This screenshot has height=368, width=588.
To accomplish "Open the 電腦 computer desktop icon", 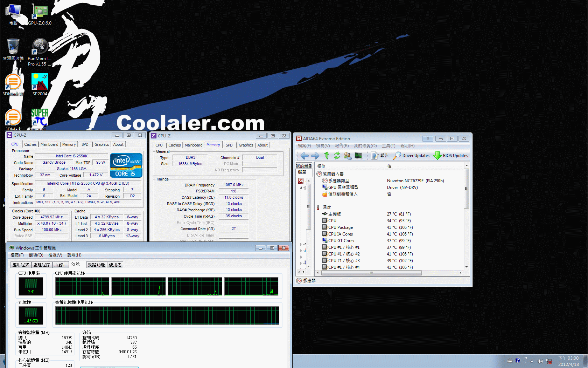I will (13, 15).
